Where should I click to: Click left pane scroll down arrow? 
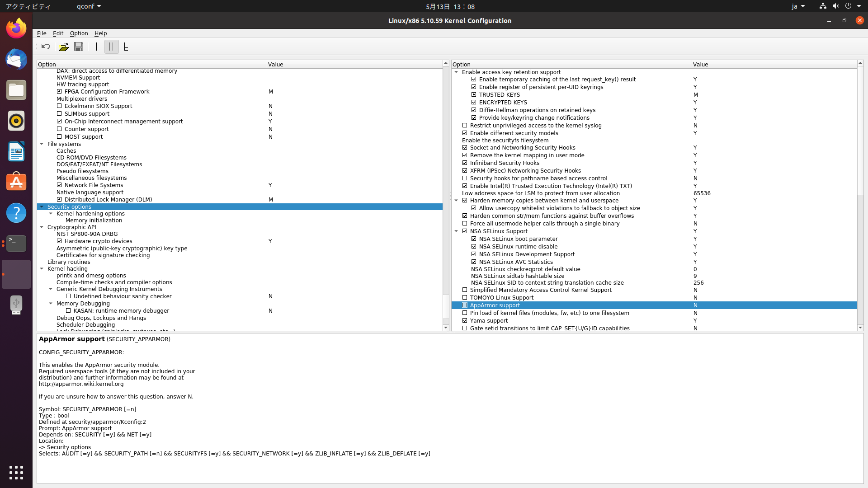point(446,328)
